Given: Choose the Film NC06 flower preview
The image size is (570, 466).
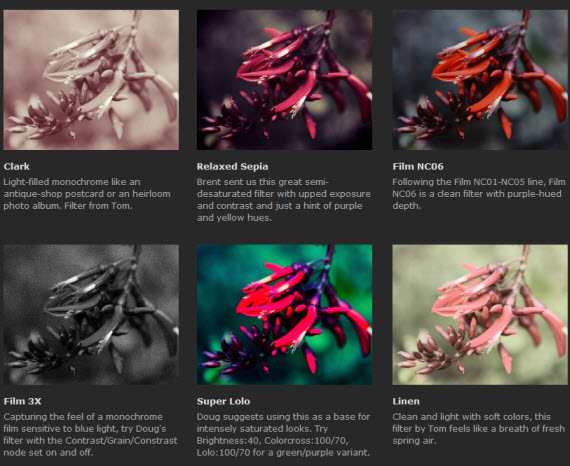Looking at the screenshot, I should [x=480, y=80].
